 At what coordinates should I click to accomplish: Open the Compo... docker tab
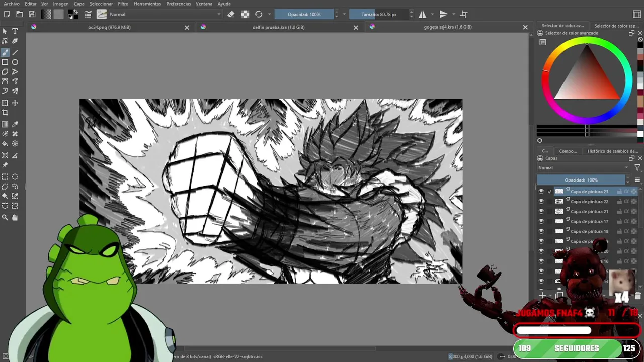tap(568, 151)
